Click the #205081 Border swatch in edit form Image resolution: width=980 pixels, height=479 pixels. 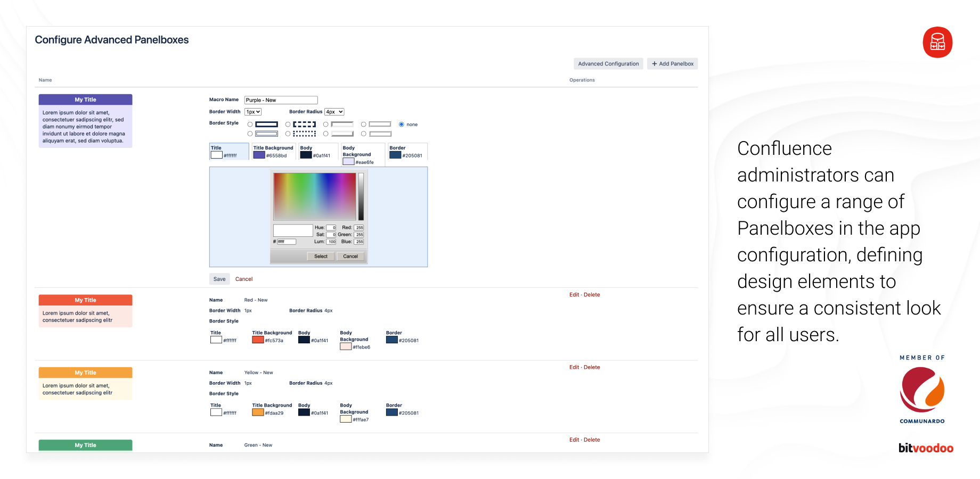pos(394,154)
